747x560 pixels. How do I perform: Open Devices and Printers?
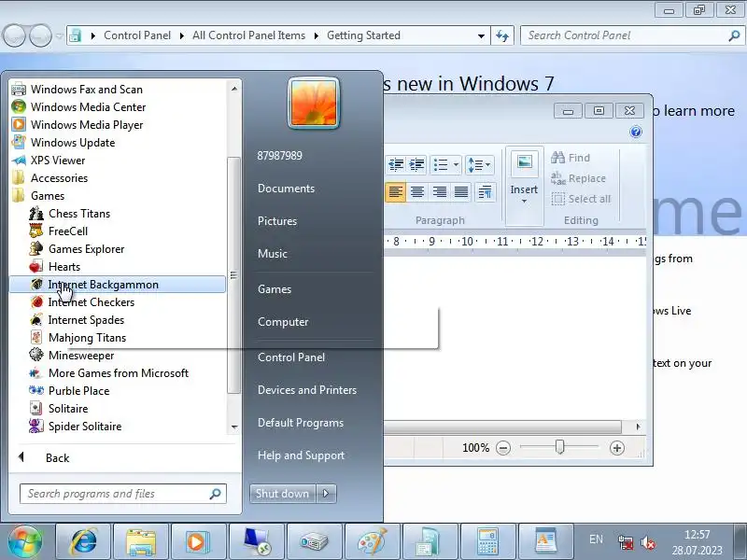click(x=307, y=390)
